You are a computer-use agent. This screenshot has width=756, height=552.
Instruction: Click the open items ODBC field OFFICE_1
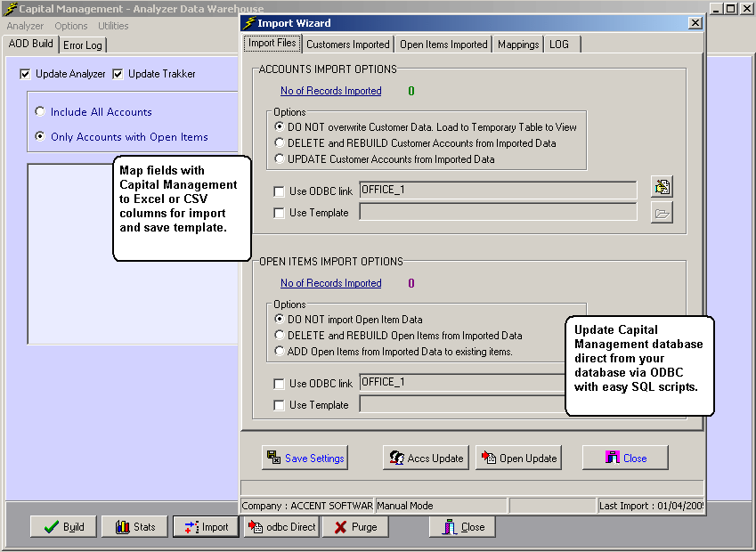point(462,382)
